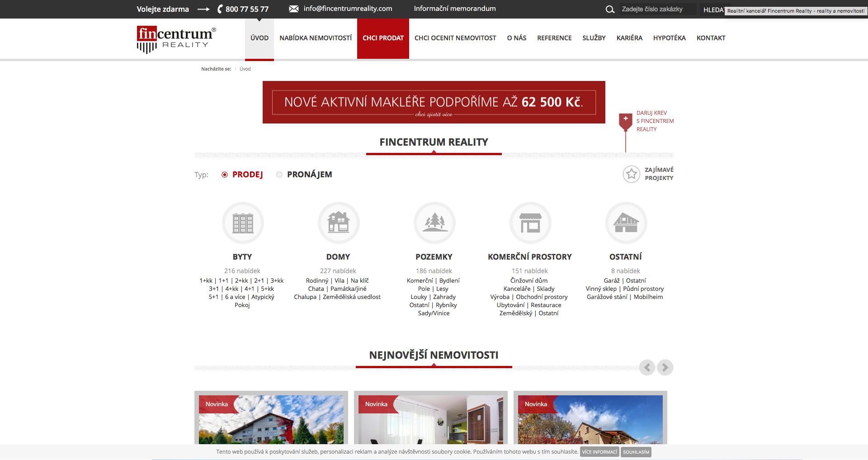Click the Komerční prostory heading
The width and height of the screenshot is (868, 460).
coord(530,257)
